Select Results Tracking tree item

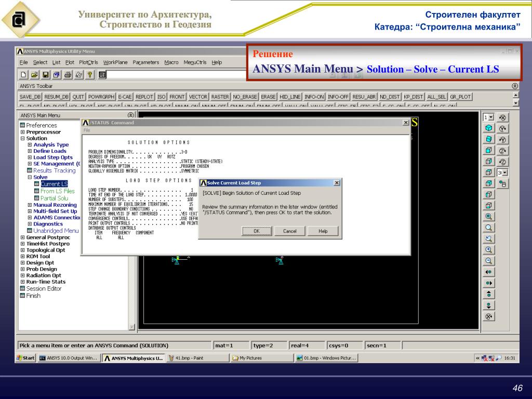coord(54,170)
